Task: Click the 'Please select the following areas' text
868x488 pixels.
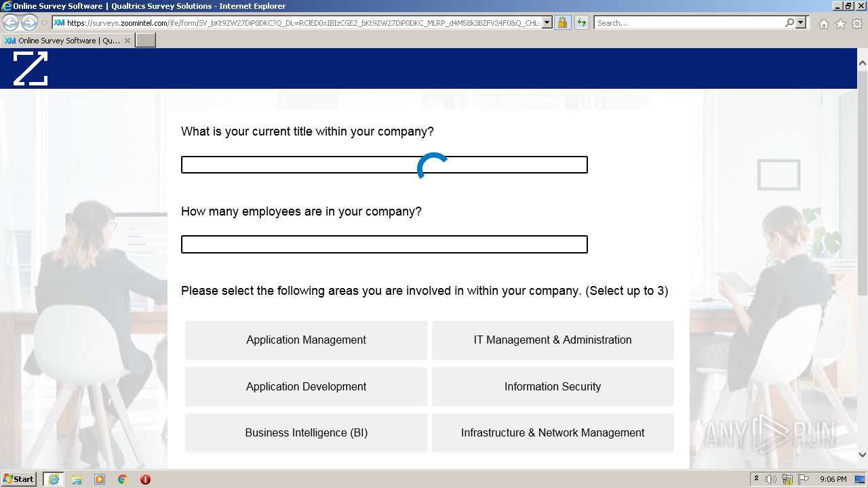Action: point(425,291)
